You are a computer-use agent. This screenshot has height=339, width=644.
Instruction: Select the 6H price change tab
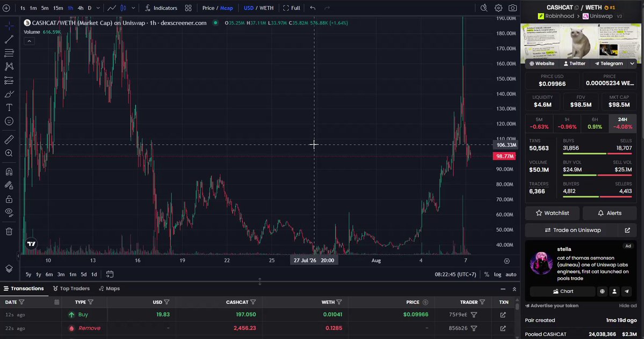point(595,123)
